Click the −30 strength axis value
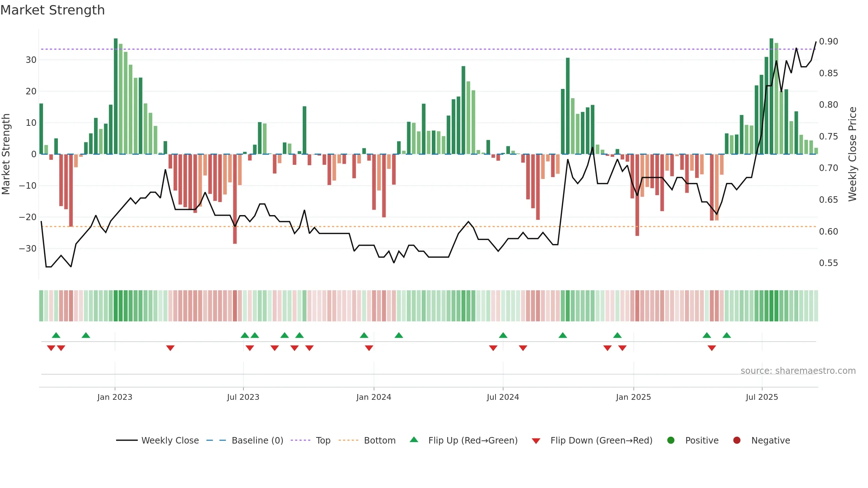Viewport: 868px width, 488px height. pos(27,248)
